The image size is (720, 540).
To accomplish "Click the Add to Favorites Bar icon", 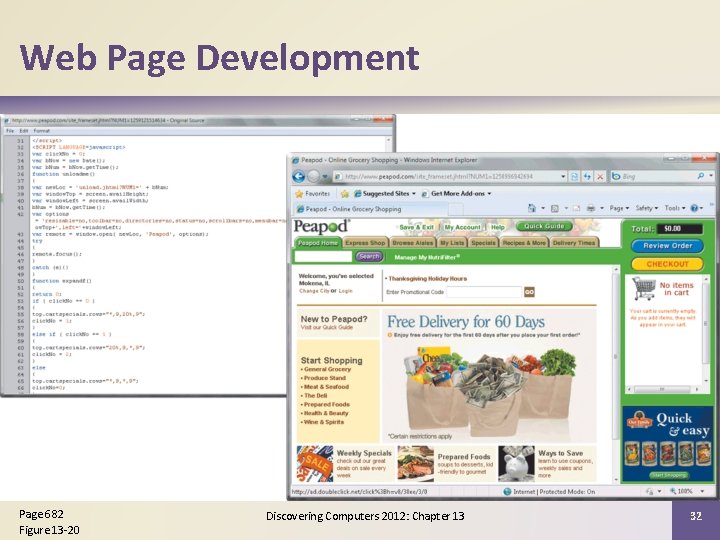I will point(344,194).
